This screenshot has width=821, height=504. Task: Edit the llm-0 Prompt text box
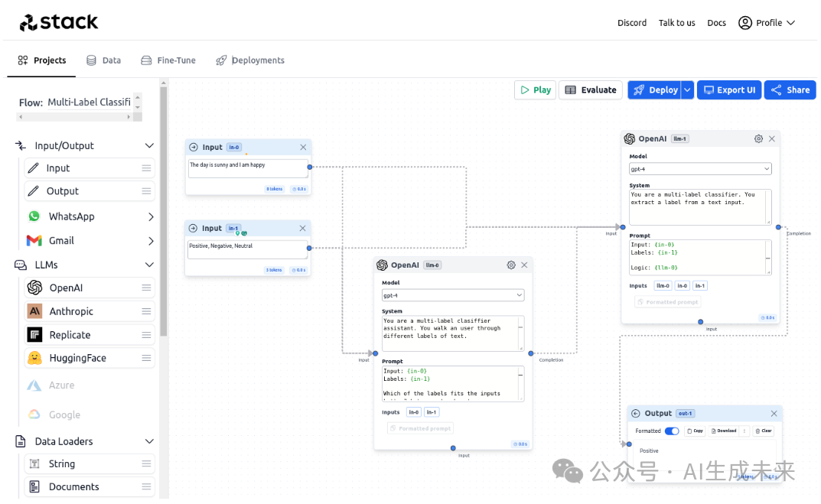pyautogui.click(x=453, y=384)
